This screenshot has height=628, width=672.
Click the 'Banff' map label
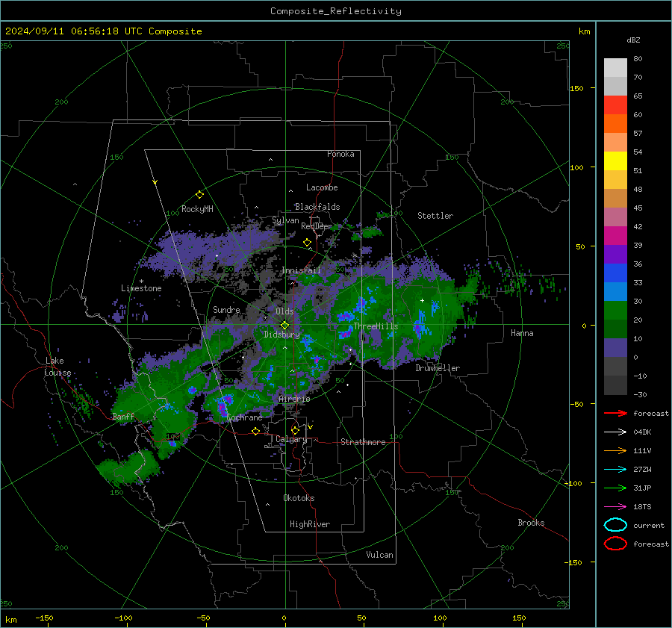point(123,417)
